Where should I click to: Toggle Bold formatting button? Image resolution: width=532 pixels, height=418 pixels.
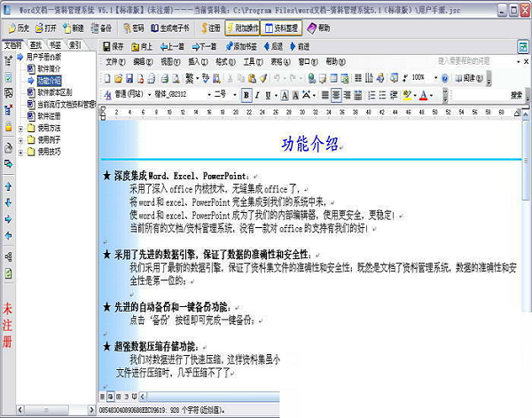click(246, 95)
